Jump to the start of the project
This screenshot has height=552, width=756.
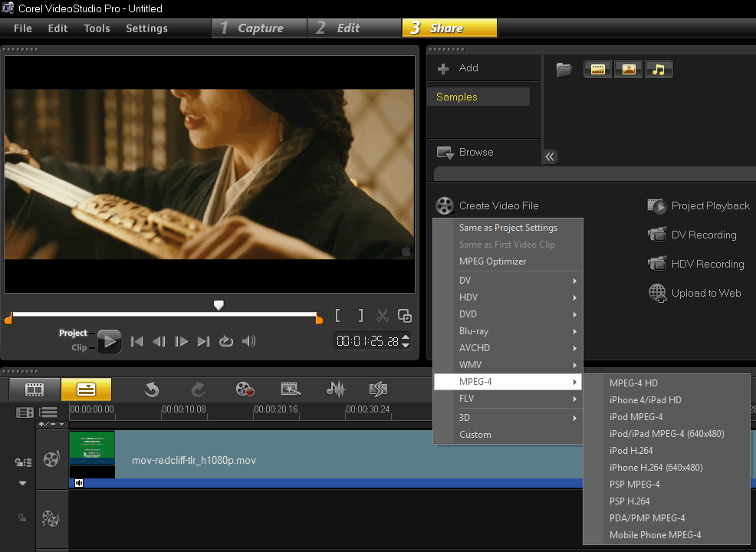point(136,341)
